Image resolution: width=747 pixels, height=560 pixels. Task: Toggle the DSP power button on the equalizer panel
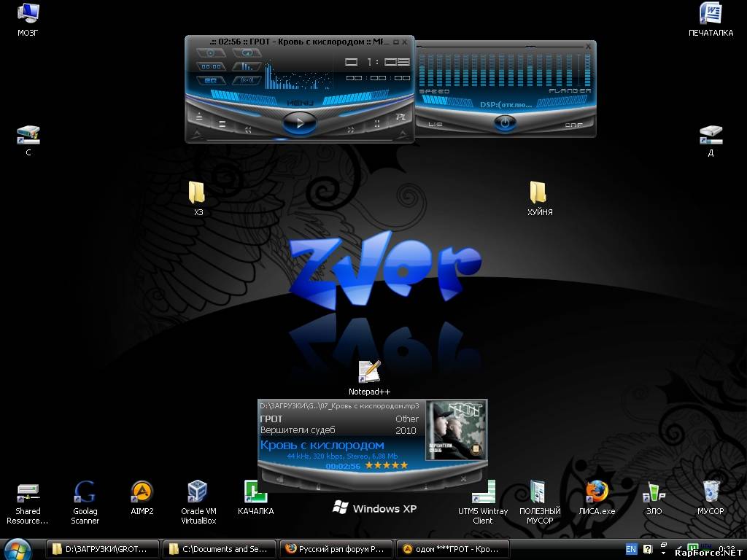coord(505,122)
